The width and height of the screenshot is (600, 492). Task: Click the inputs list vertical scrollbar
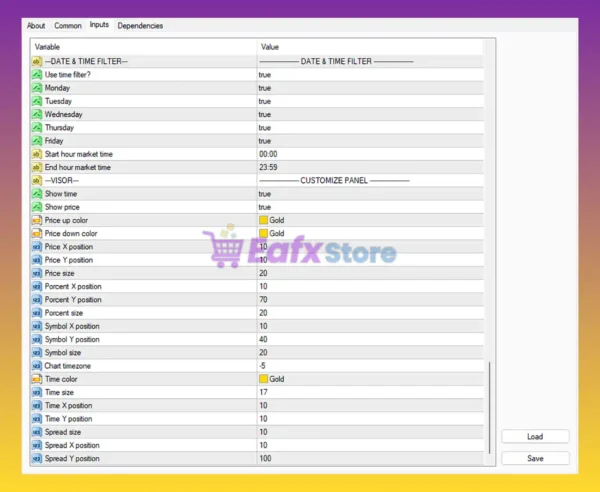(x=489, y=408)
